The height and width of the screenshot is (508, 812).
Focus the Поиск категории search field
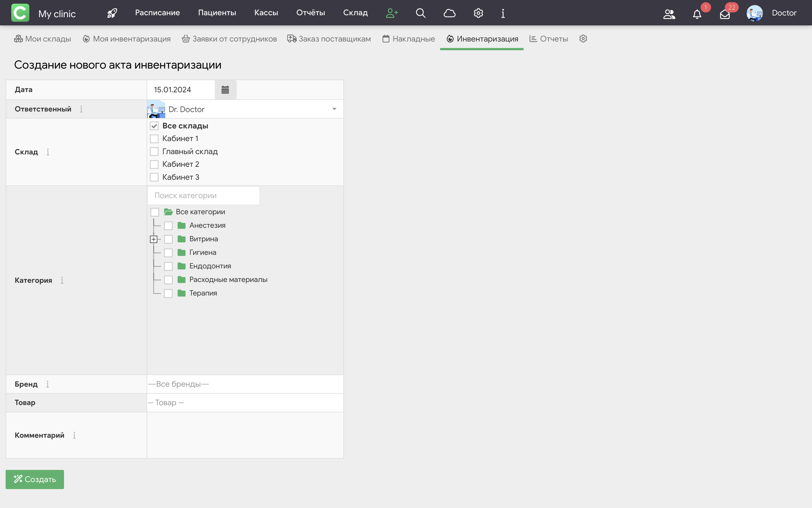coord(203,196)
